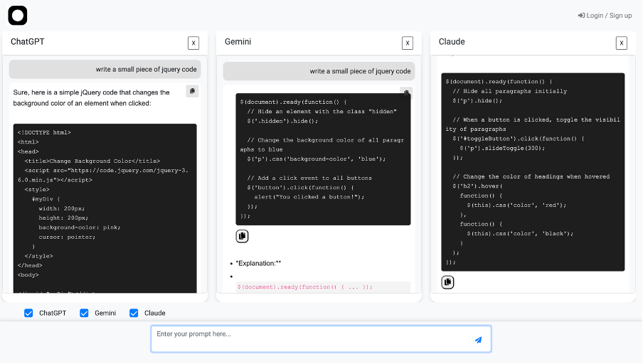Copy Gemini response using top-right copy icon
This screenshot has height=364, width=643.
(x=406, y=92)
